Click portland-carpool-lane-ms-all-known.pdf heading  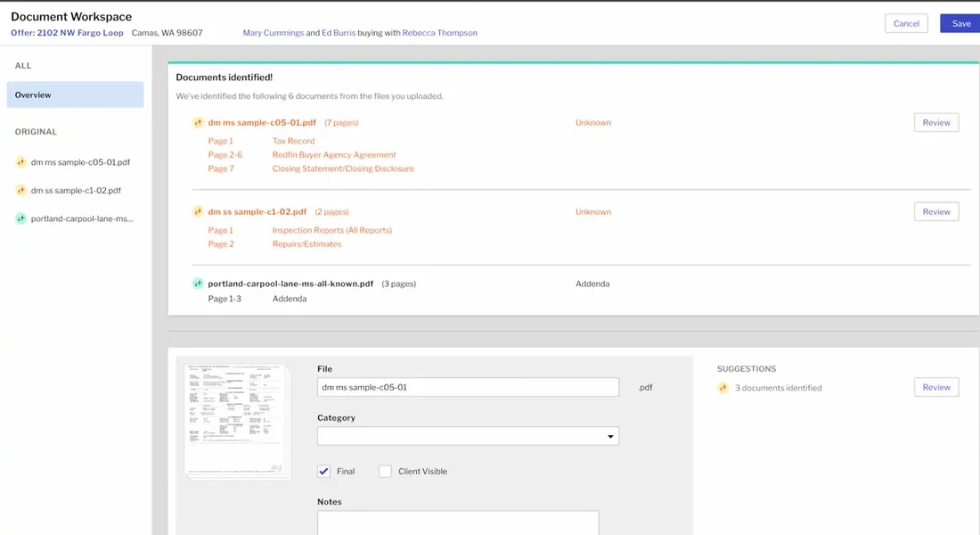[290, 284]
